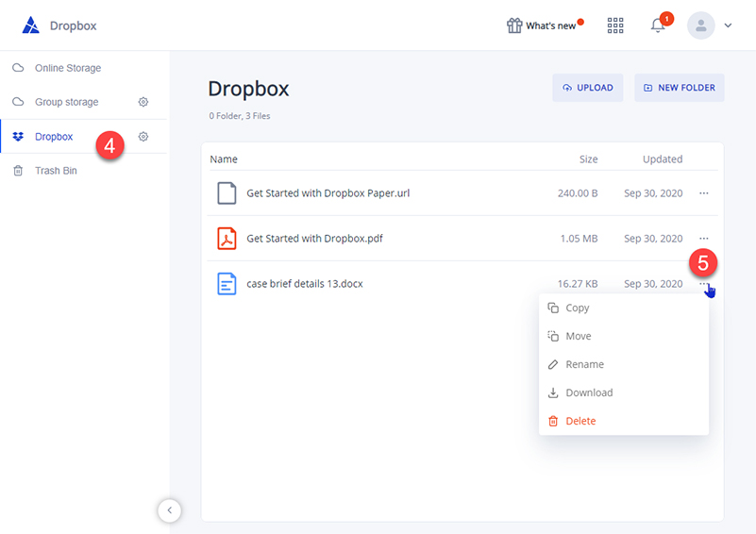
Task: Click the What's new label
Action: click(x=550, y=26)
